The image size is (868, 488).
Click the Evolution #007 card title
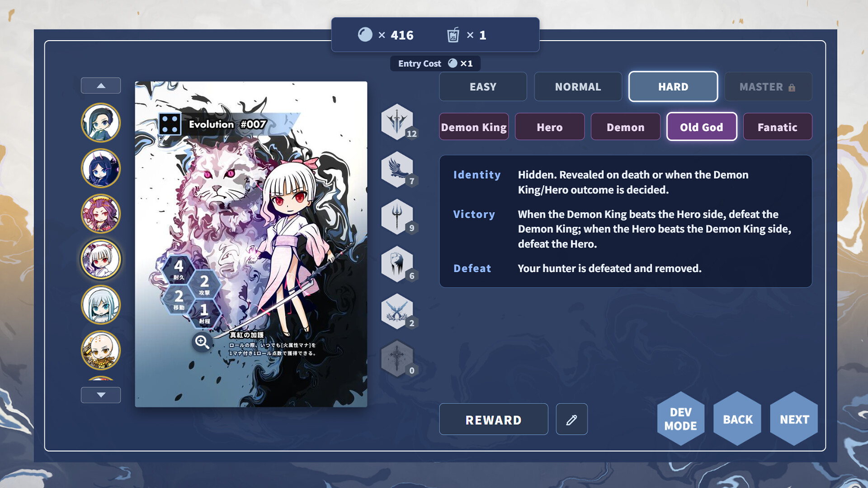227,124
